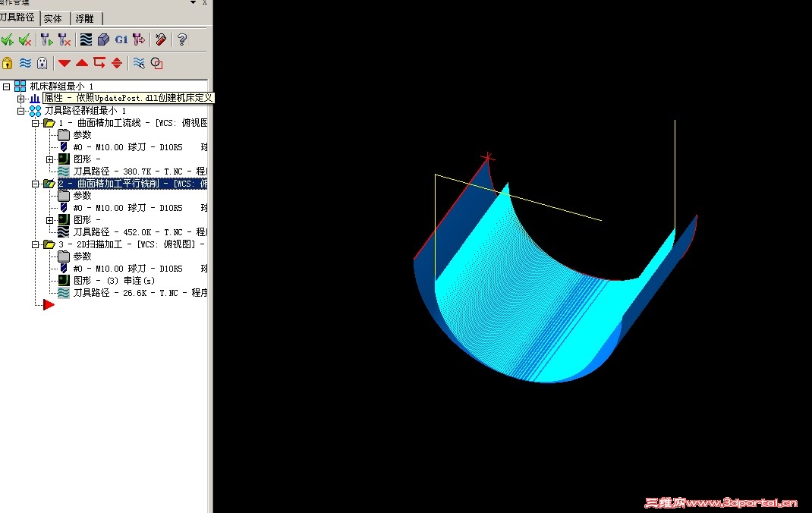Regenerate all selected operations tool icon
The height and width of the screenshot is (513, 812).
[x=46, y=39]
